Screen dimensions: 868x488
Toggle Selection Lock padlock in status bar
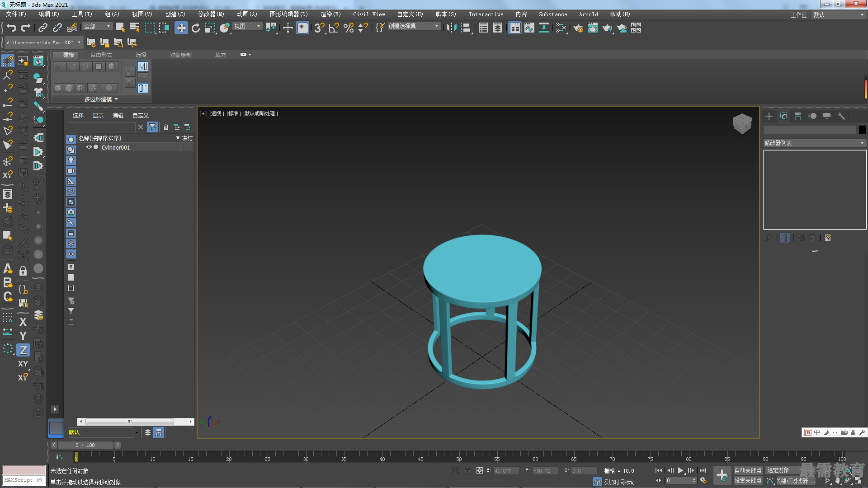tap(467, 470)
